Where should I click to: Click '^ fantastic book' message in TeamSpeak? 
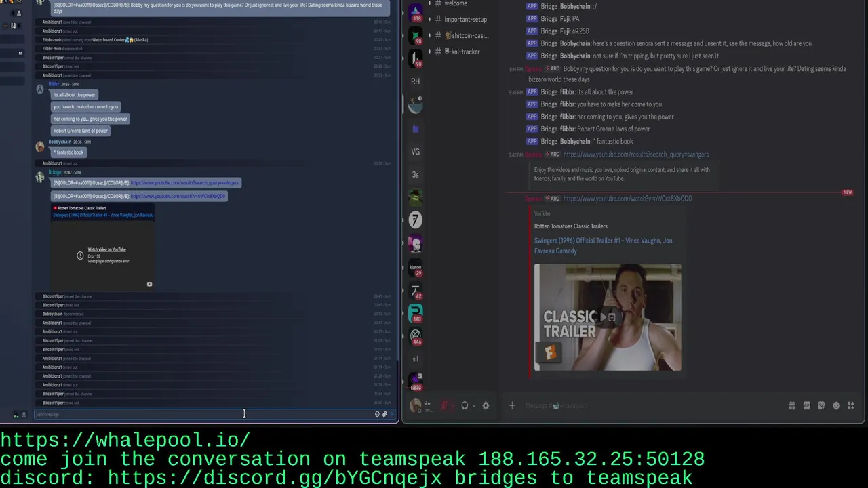pos(68,152)
